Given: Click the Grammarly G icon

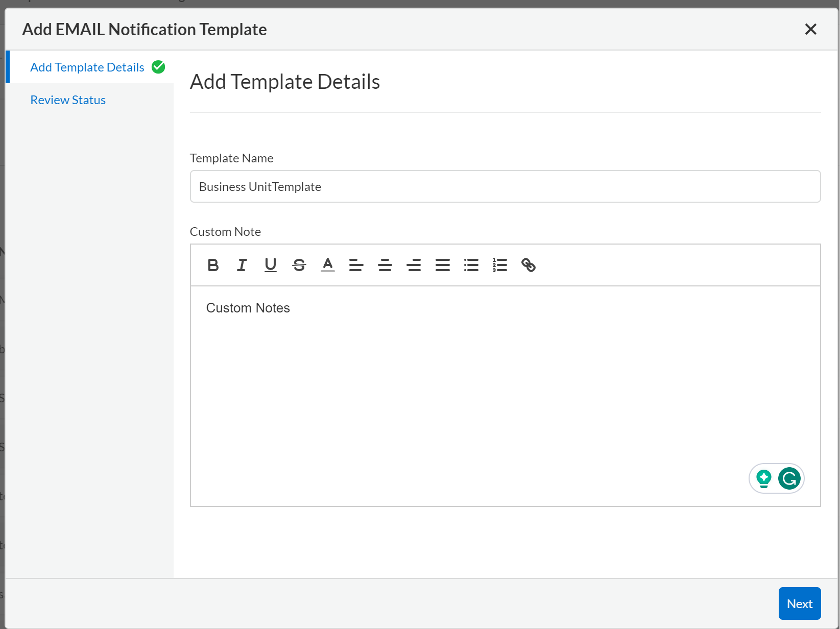Looking at the screenshot, I should coord(789,478).
